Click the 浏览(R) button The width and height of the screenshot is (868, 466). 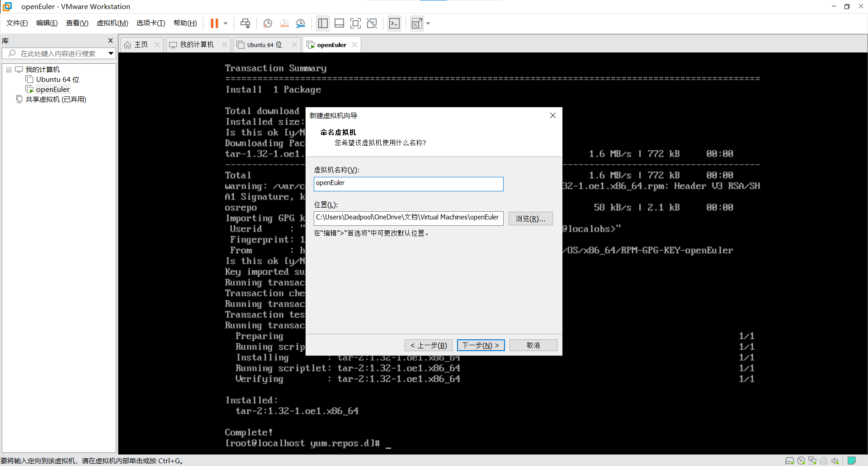tap(530, 219)
